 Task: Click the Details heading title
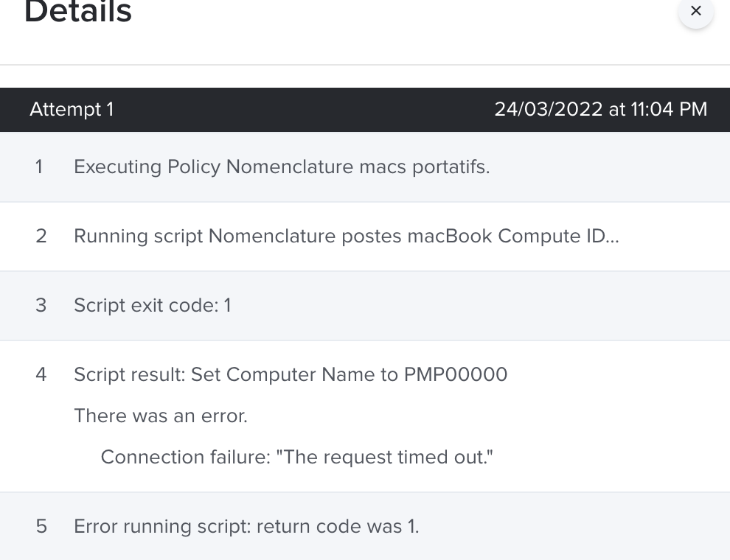coord(78,10)
